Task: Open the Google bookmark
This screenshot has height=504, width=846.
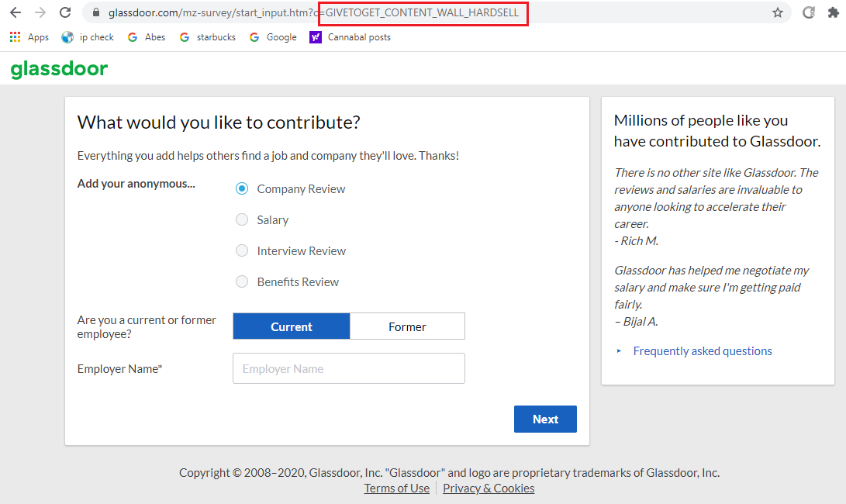Action: (273, 36)
